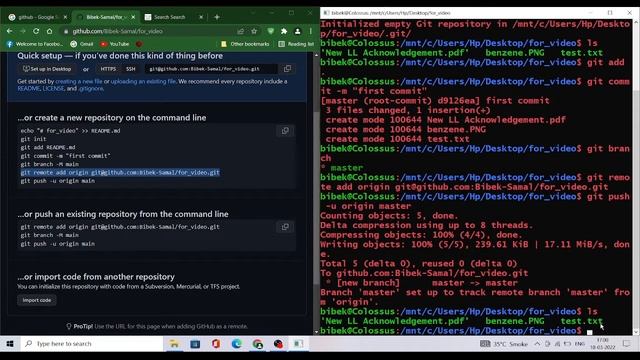
Task: Open the red round bookmark icon
Action: [x=139, y=44]
